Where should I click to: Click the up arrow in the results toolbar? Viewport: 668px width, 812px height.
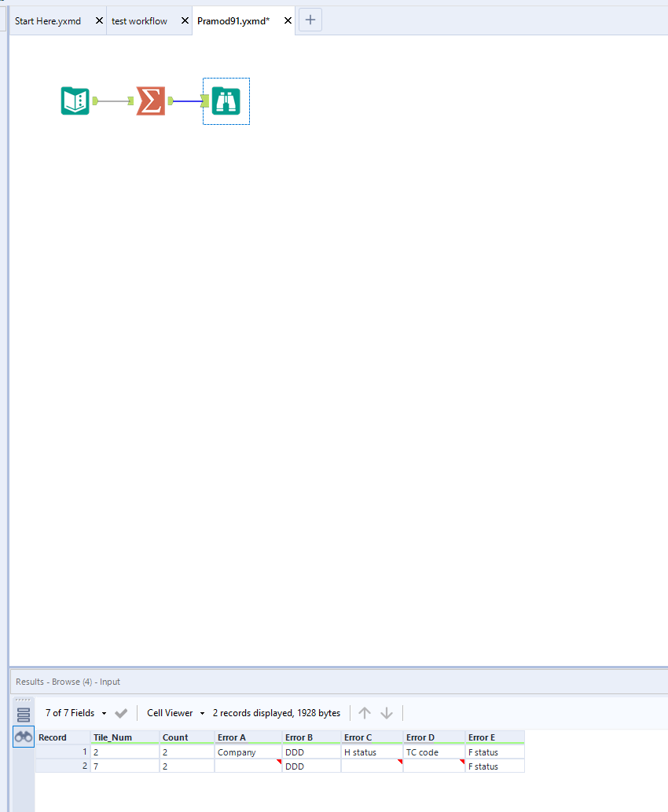(x=365, y=712)
